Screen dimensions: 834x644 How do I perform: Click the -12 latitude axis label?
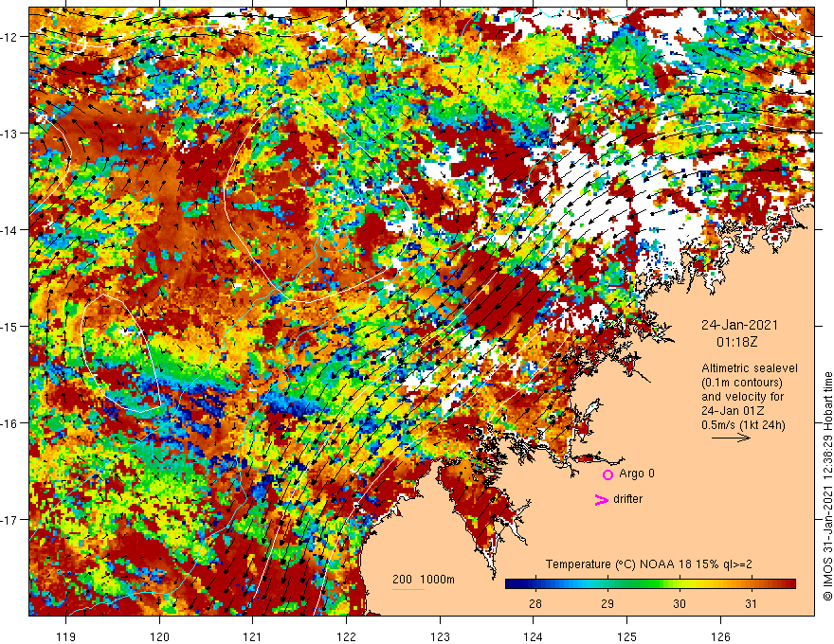point(9,37)
